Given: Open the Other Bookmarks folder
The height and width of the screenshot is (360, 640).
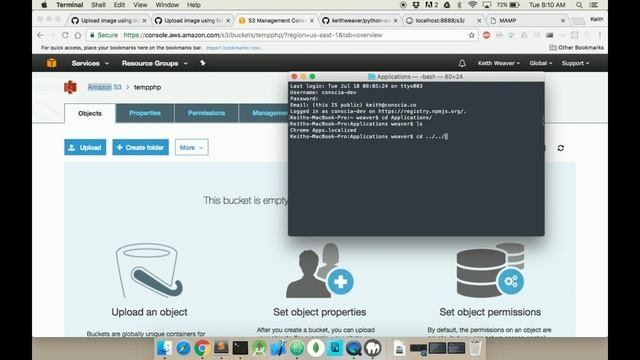Looking at the screenshot, I should pos(576,48).
